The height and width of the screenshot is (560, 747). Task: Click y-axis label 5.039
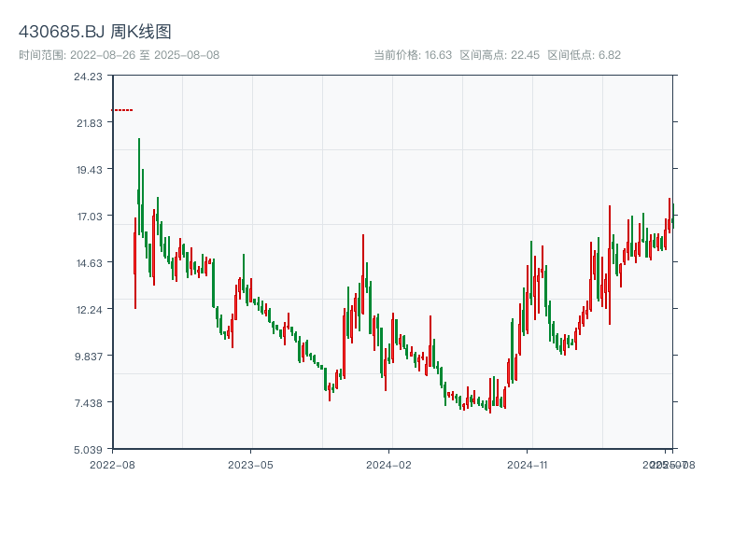coord(89,450)
